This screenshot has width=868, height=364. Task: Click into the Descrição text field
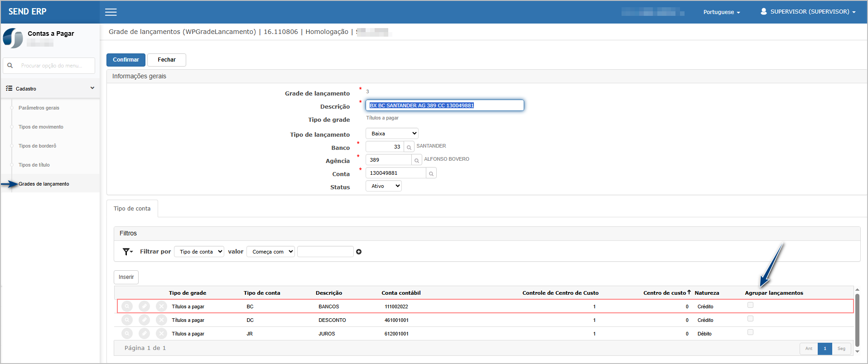(x=445, y=105)
